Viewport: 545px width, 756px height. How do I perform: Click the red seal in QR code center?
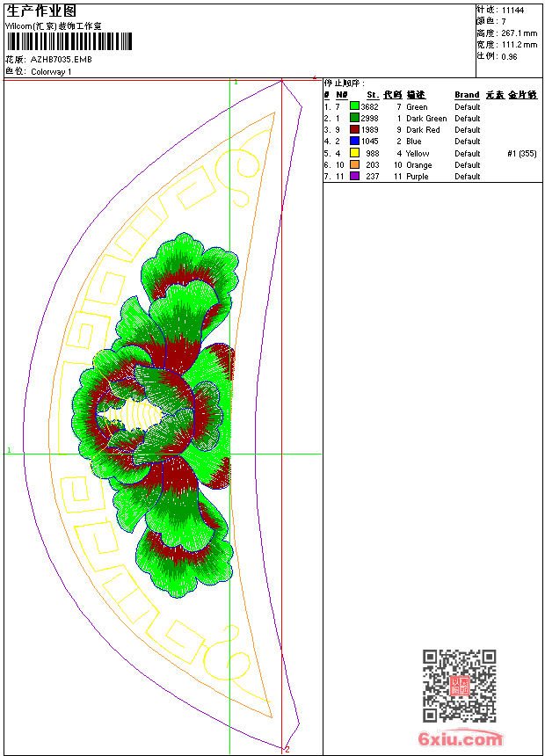460,686
